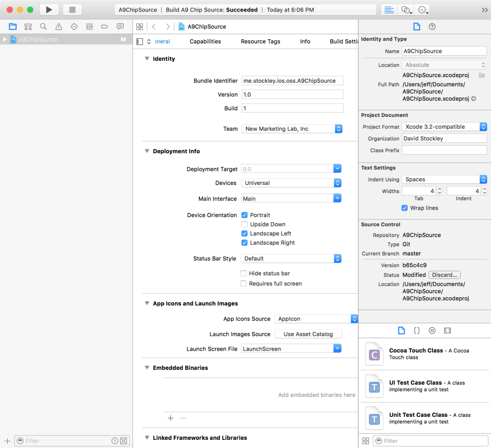This screenshot has width=491, height=448.
Task: Go forward in editor history
Action: (168, 26)
